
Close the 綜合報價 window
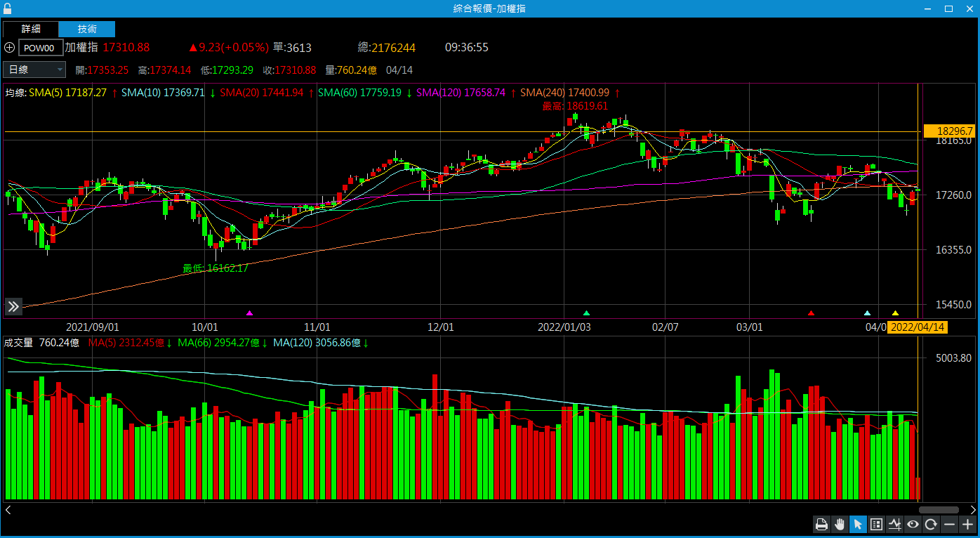pyautogui.click(x=969, y=8)
